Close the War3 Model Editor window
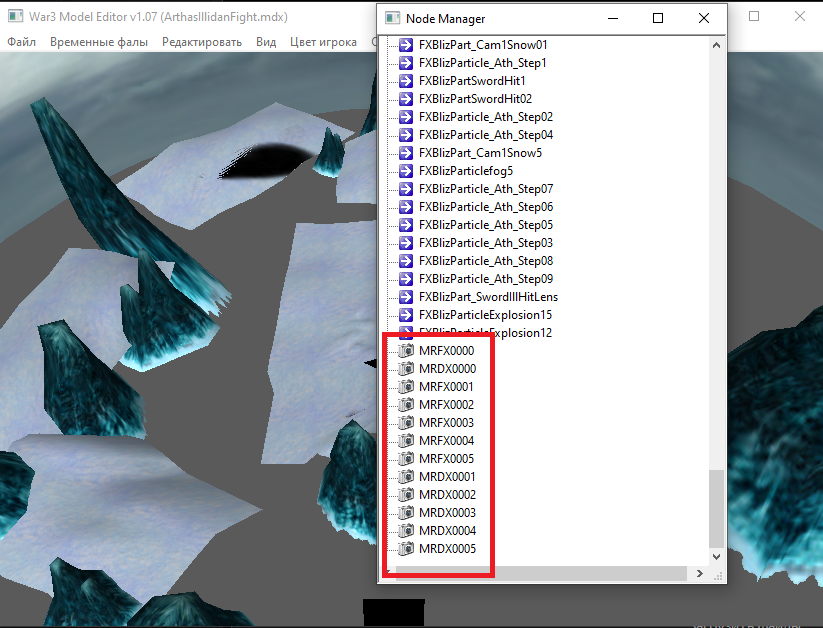The height and width of the screenshot is (628, 823). 799,16
